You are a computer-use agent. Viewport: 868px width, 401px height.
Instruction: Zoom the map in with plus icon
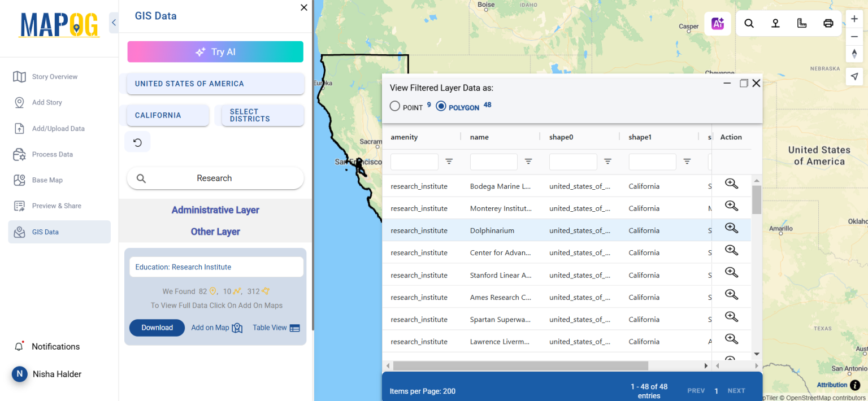tap(854, 19)
